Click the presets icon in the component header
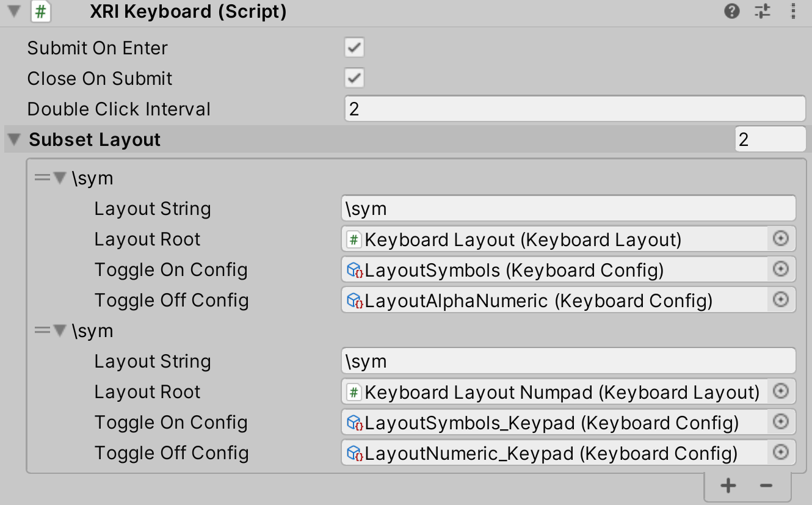The width and height of the screenshot is (812, 505). tap(763, 11)
